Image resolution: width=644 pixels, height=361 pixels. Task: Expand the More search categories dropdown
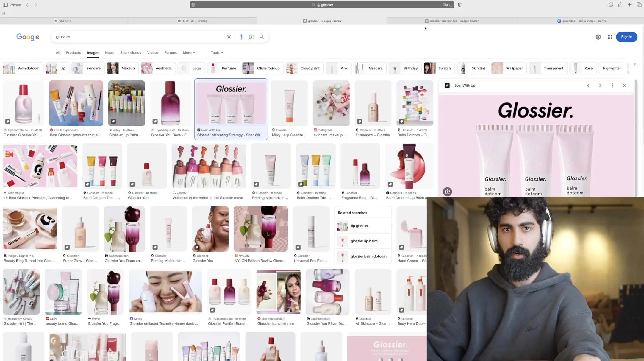pos(189,53)
